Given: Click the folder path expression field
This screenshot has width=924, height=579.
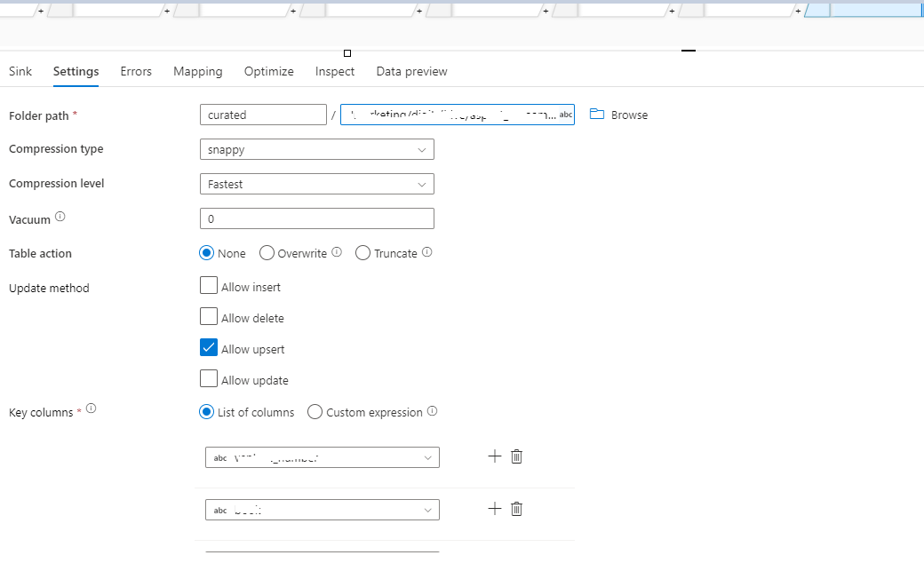Looking at the screenshot, I should 458,115.
